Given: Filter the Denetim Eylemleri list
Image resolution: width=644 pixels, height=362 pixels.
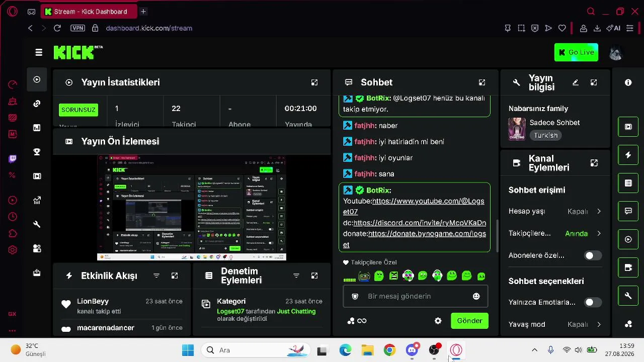Looking at the screenshot, I should [x=296, y=276].
